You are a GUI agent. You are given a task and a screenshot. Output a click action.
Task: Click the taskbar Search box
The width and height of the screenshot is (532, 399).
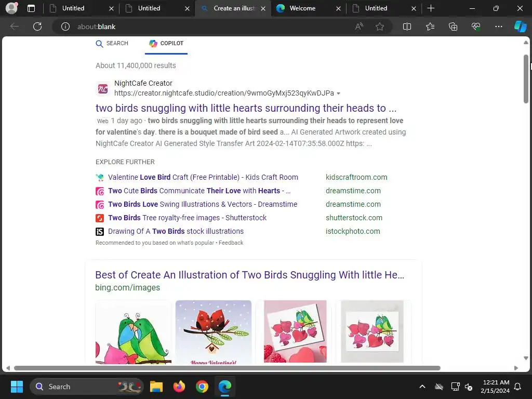[87, 387]
